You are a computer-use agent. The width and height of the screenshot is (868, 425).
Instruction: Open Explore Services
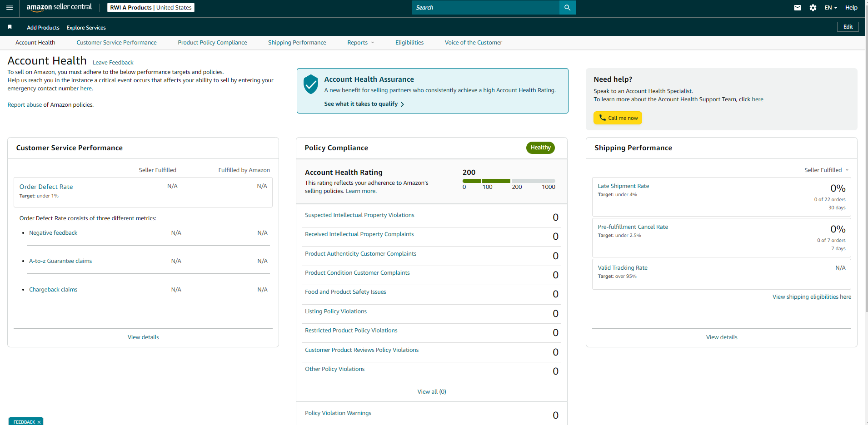point(86,28)
